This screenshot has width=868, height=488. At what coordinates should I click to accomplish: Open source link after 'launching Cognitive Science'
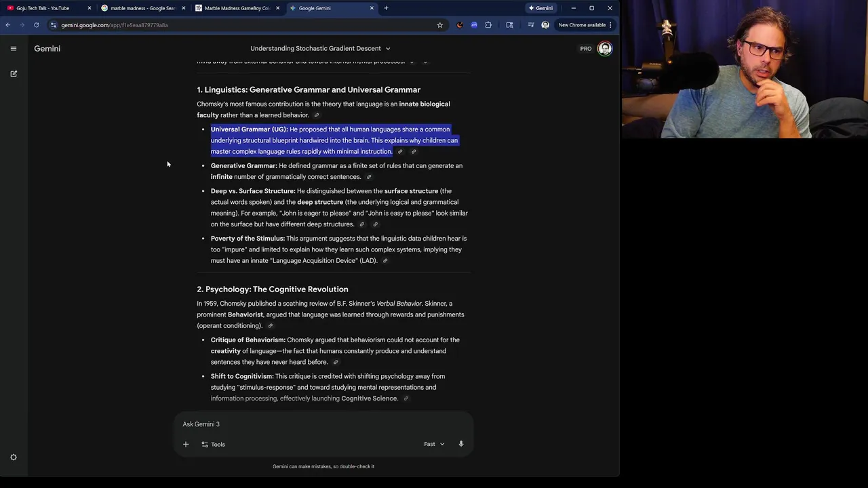[406, 399]
